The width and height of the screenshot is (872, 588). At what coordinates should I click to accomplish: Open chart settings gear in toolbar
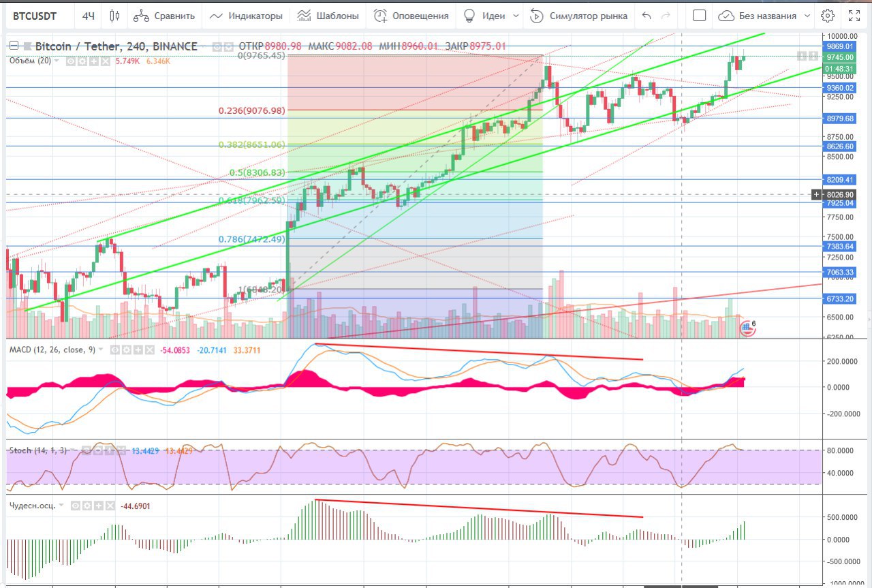point(828,15)
